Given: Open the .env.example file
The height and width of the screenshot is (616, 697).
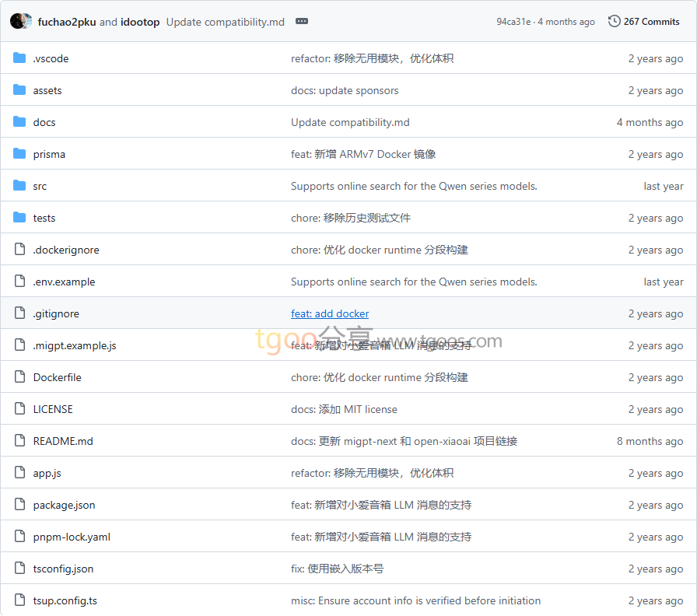Looking at the screenshot, I should [64, 282].
